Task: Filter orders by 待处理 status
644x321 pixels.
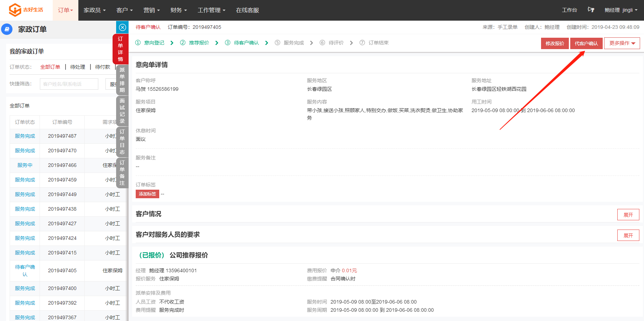Action: tap(78, 67)
